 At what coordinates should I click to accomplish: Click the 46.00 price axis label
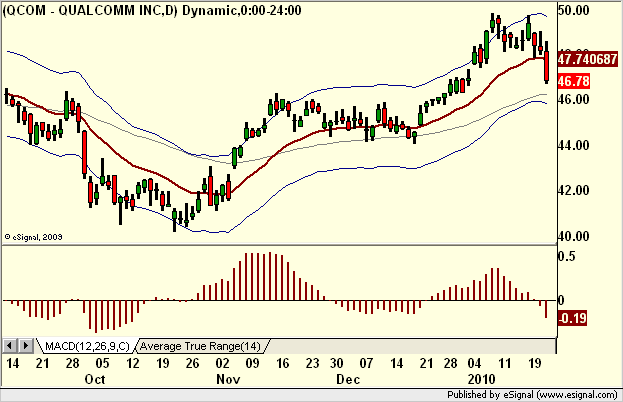574,99
